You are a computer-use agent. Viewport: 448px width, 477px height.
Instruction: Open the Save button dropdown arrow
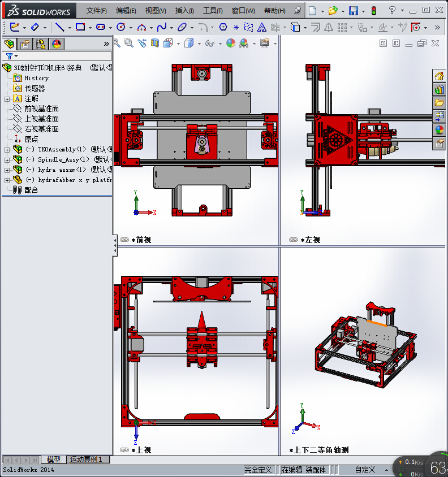point(363,11)
